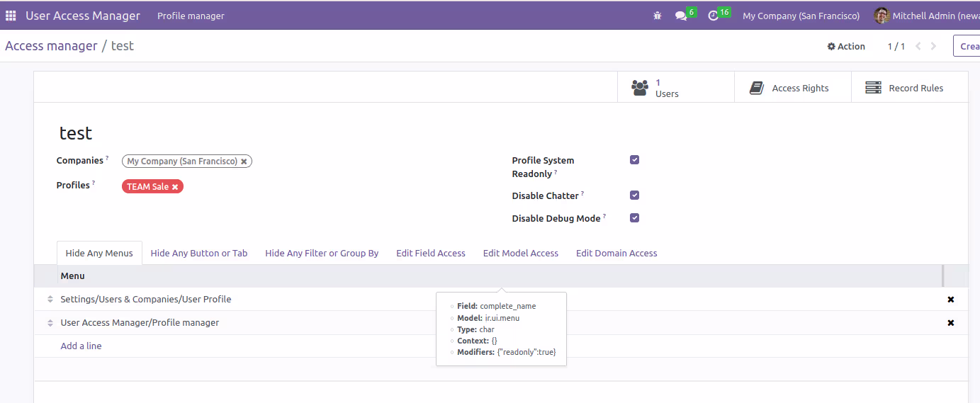Click Disable Chatter label text
The image size is (980, 403).
click(x=545, y=196)
